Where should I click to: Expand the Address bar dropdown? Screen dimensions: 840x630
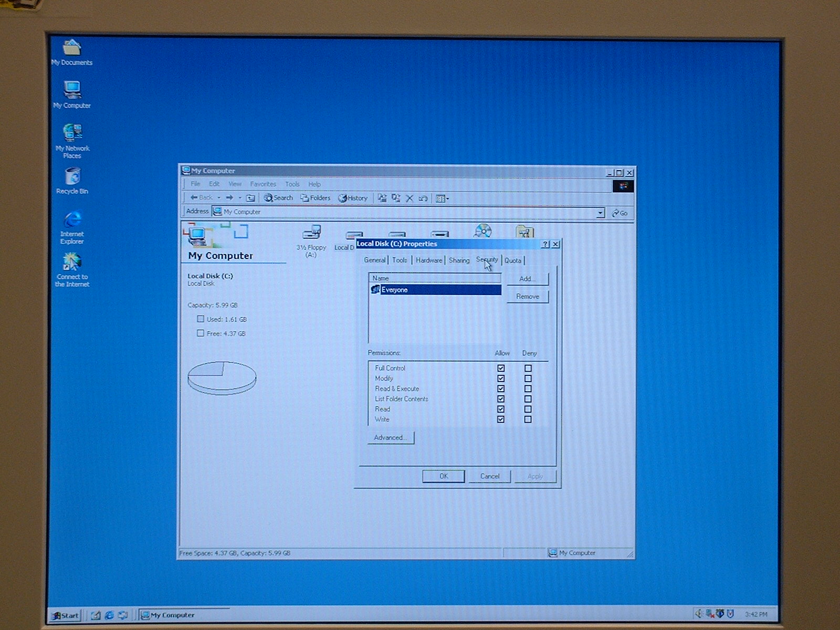[x=600, y=213]
